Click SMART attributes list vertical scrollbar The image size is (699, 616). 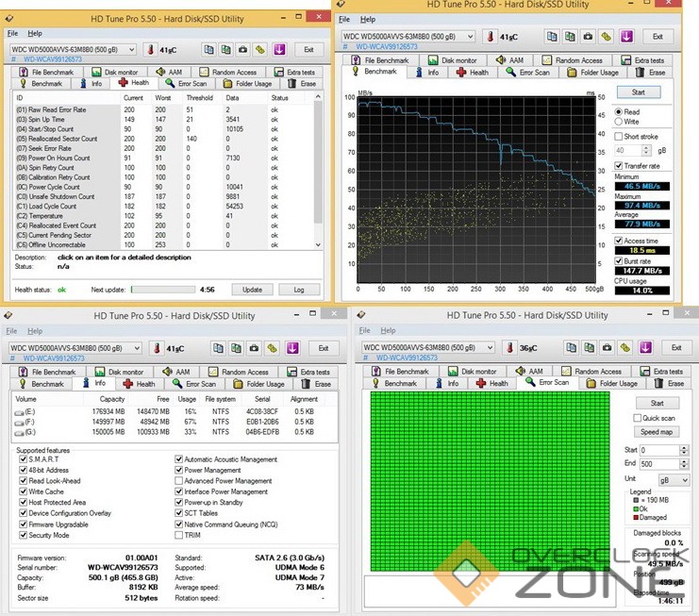(x=318, y=171)
